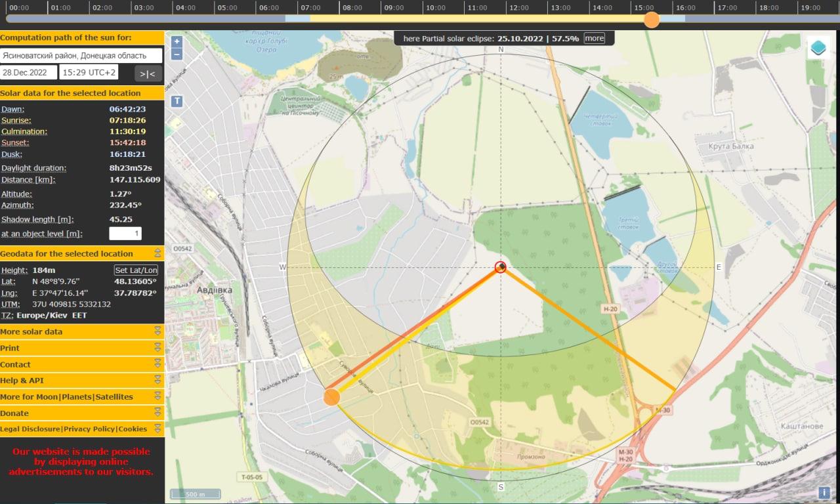Click the Set Lat/Lon button
The height and width of the screenshot is (504, 840).
[x=136, y=270]
